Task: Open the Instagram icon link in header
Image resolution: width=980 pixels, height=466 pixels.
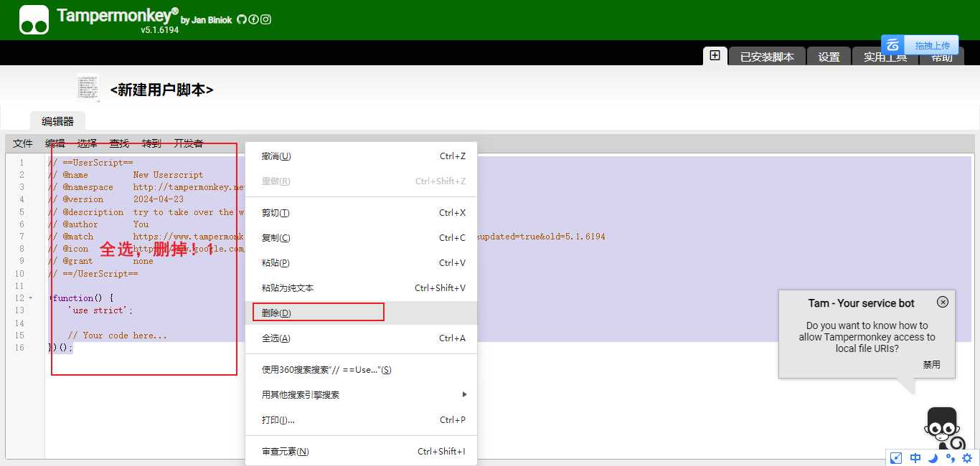Action: (265, 19)
